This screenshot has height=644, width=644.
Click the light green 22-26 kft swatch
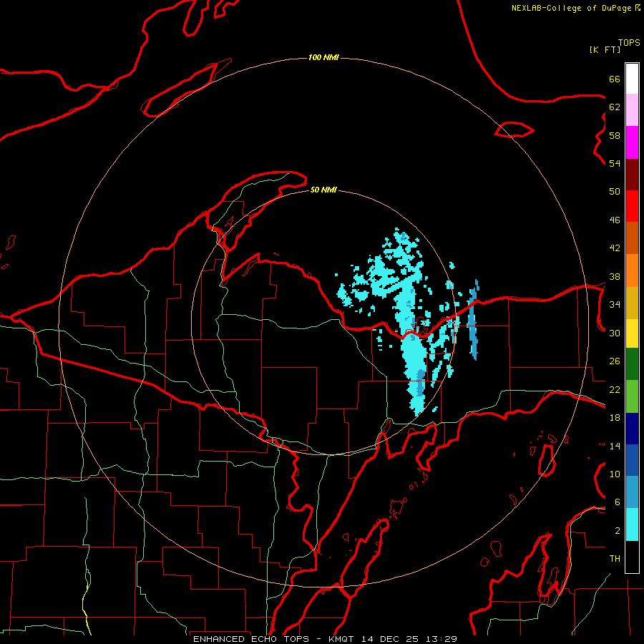[x=632, y=396]
